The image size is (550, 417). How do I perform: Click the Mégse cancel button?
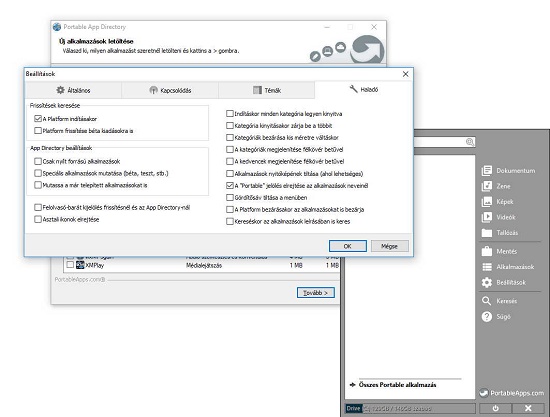(390, 246)
